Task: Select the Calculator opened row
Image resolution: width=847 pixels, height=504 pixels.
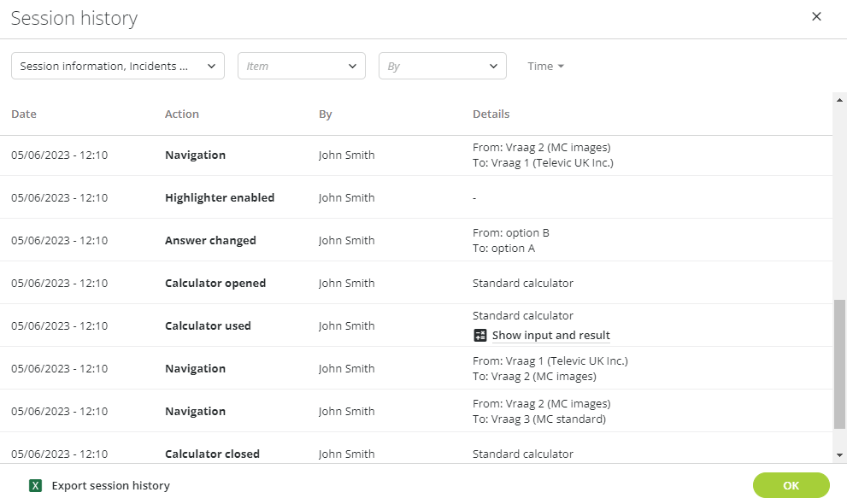Action: click(x=416, y=283)
